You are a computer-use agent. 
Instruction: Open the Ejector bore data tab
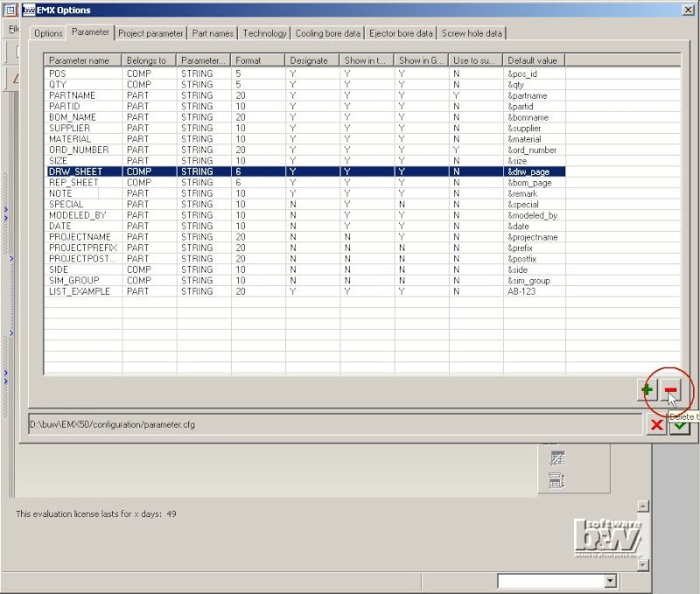[x=401, y=33]
